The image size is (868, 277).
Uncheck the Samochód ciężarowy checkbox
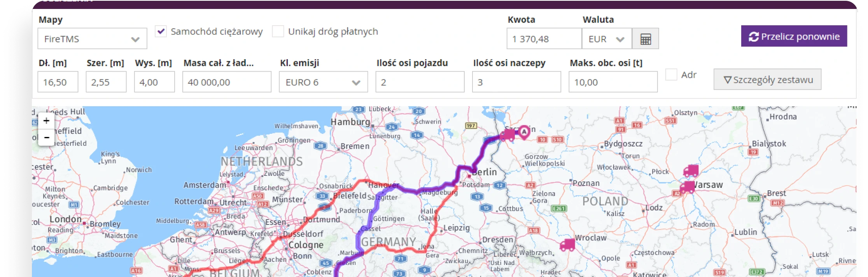161,32
